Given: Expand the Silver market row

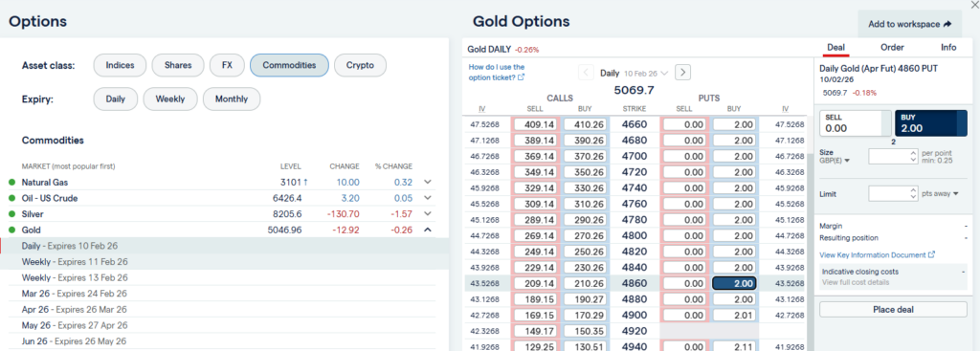Looking at the screenshot, I should pyautogui.click(x=428, y=213).
